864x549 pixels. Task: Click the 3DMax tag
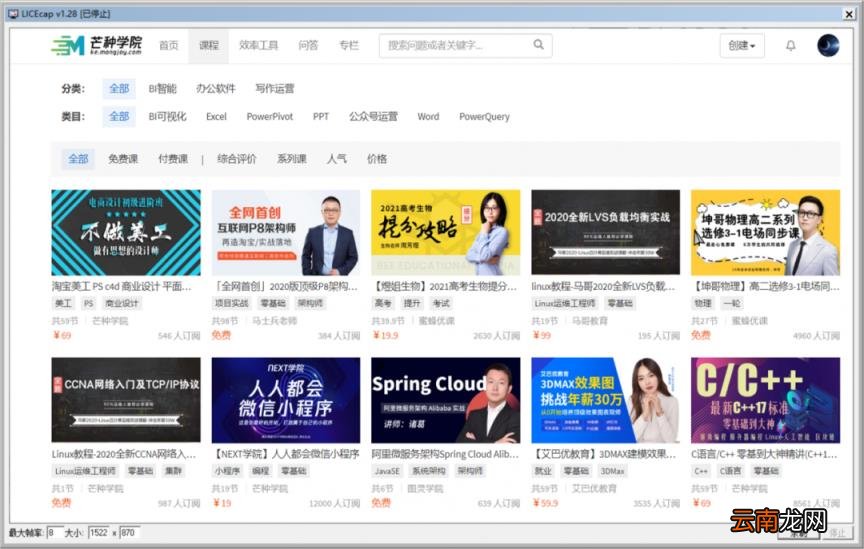pyautogui.click(x=613, y=471)
